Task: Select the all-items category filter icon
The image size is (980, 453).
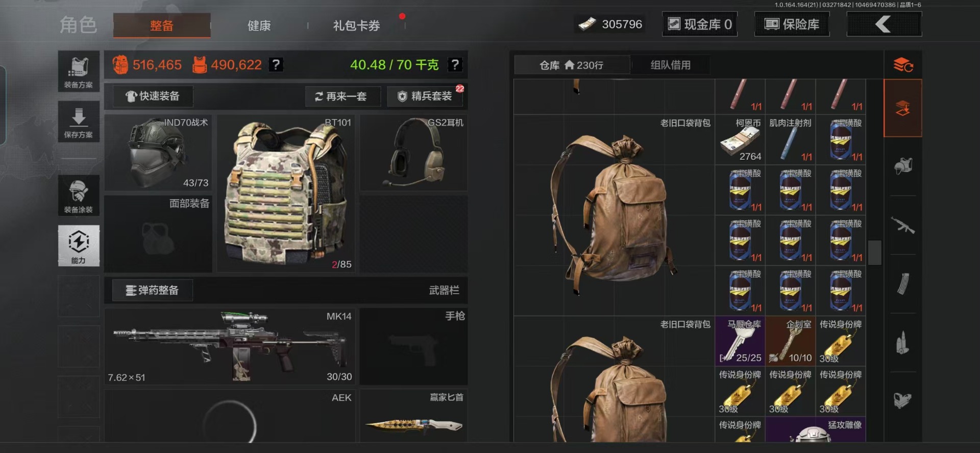Action: (x=903, y=108)
